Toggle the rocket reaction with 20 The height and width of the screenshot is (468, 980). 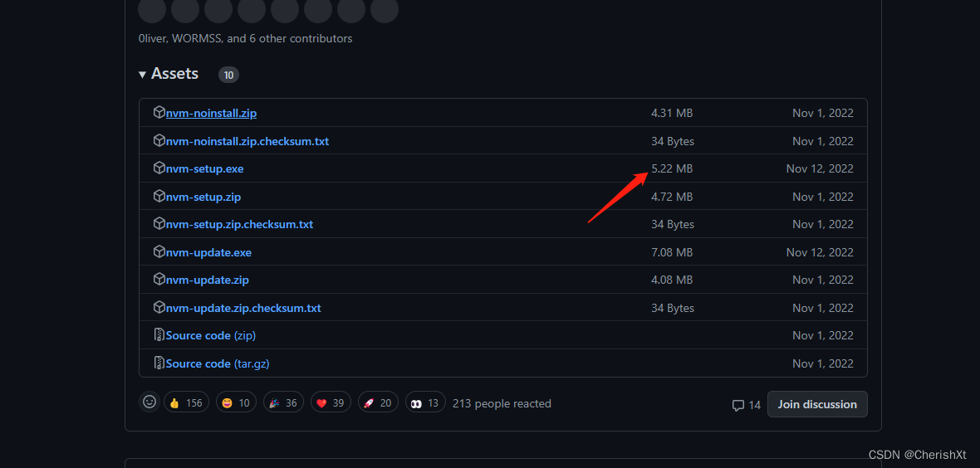[378, 403]
